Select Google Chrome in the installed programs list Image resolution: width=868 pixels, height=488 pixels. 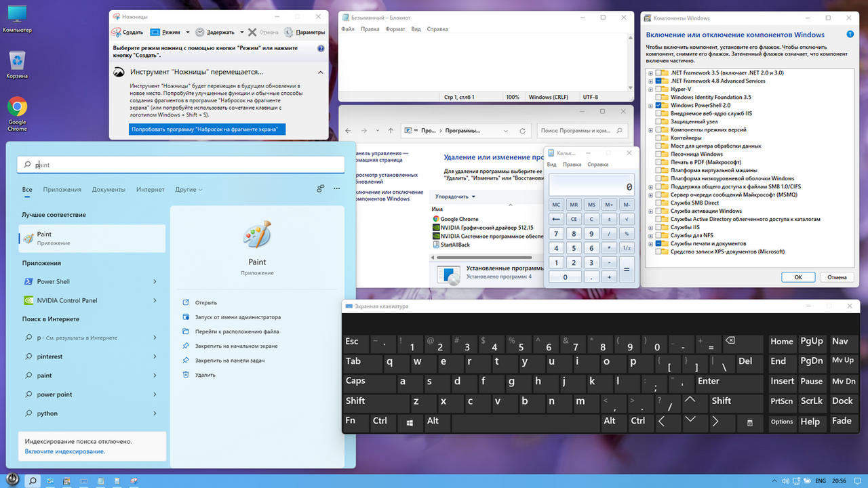(459, 219)
